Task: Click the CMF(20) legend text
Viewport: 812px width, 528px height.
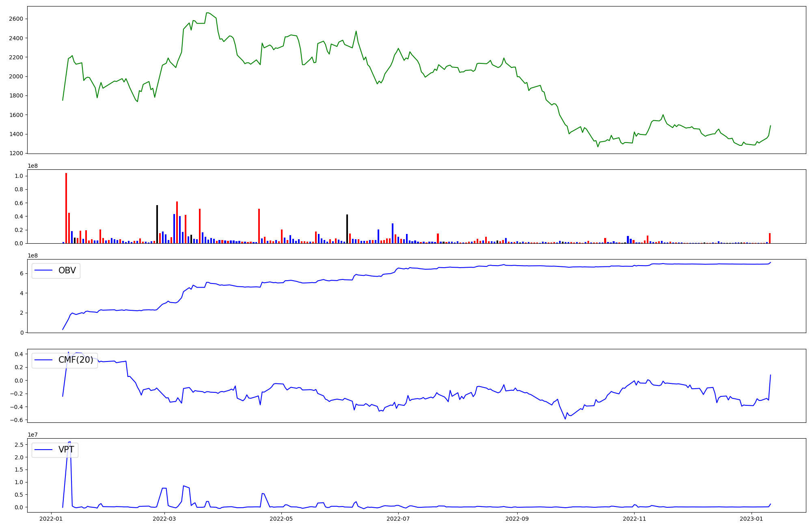Action: pos(76,360)
